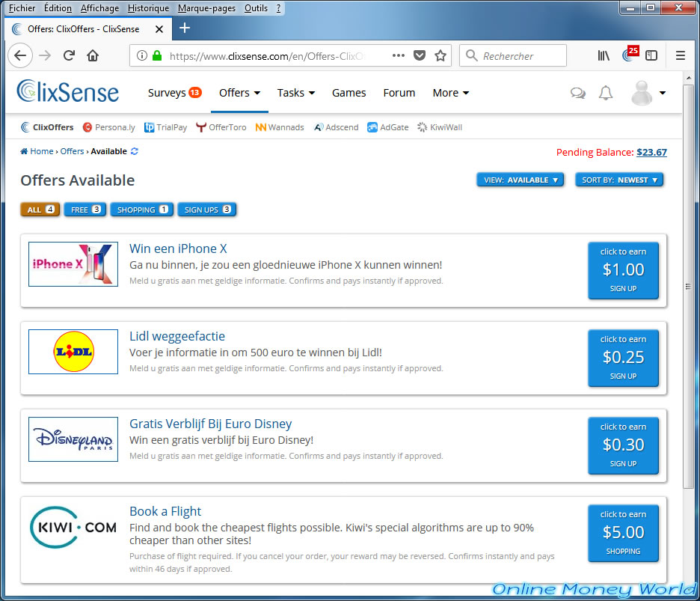Save page to Pocket
Image resolution: width=700 pixels, height=601 pixels.
click(420, 55)
